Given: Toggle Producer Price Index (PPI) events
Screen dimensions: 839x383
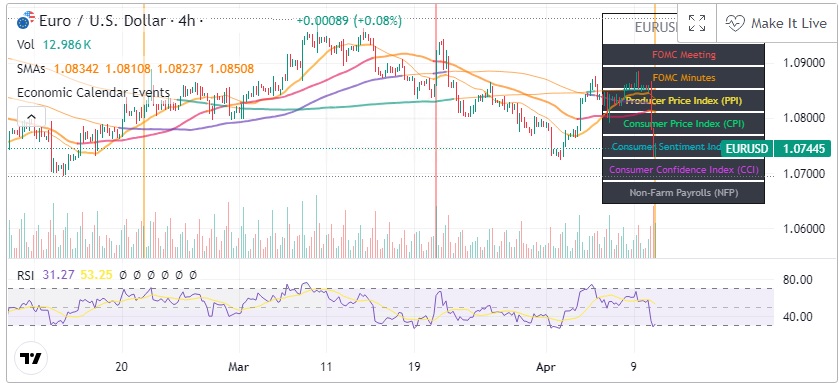Looking at the screenshot, I should (683, 101).
